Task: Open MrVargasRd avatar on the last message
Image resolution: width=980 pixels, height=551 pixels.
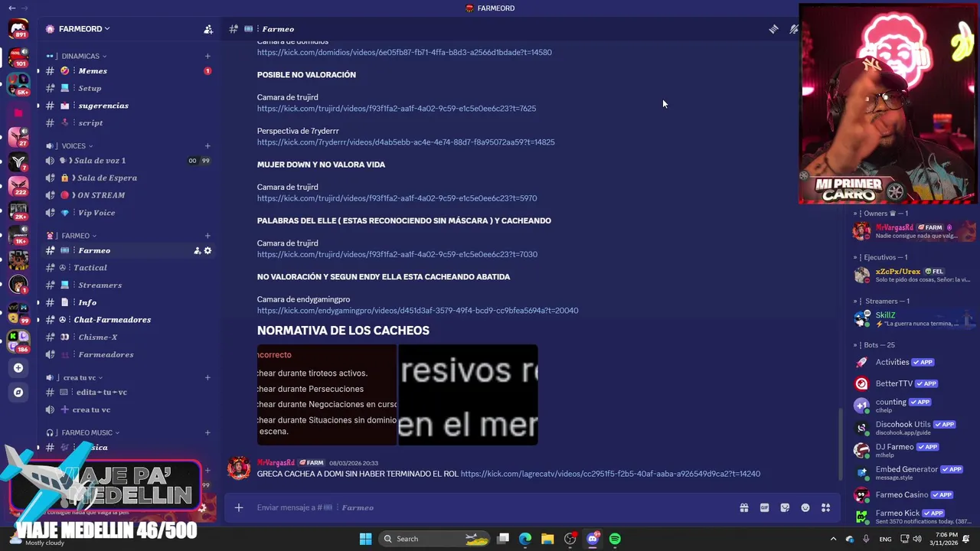Action: click(x=239, y=468)
